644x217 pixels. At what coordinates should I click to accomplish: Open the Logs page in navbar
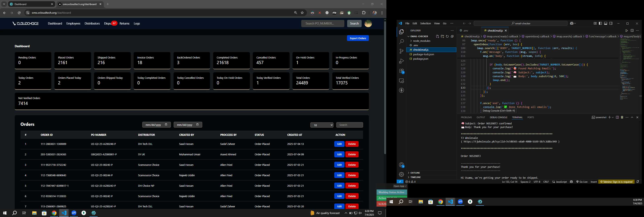coord(137,24)
